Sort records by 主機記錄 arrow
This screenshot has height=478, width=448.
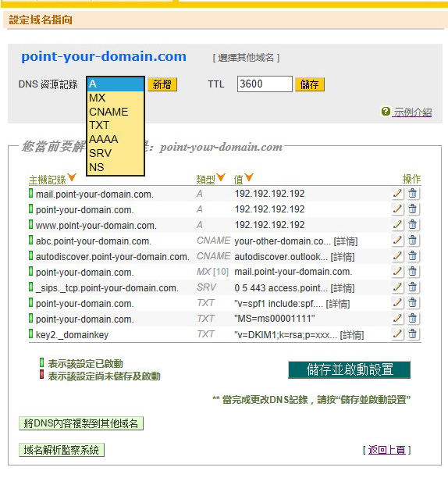point(72,177)
